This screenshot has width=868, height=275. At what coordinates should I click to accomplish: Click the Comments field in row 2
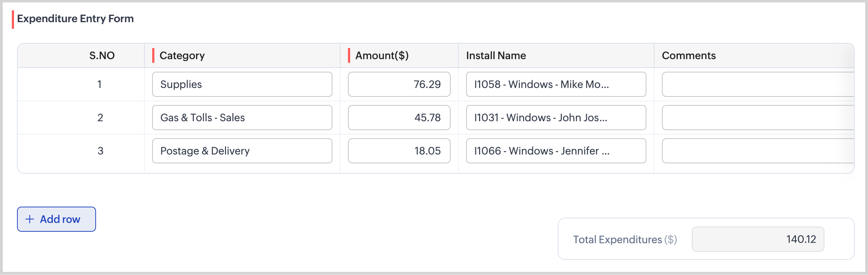pyautogui.click(x=757, y=118)
